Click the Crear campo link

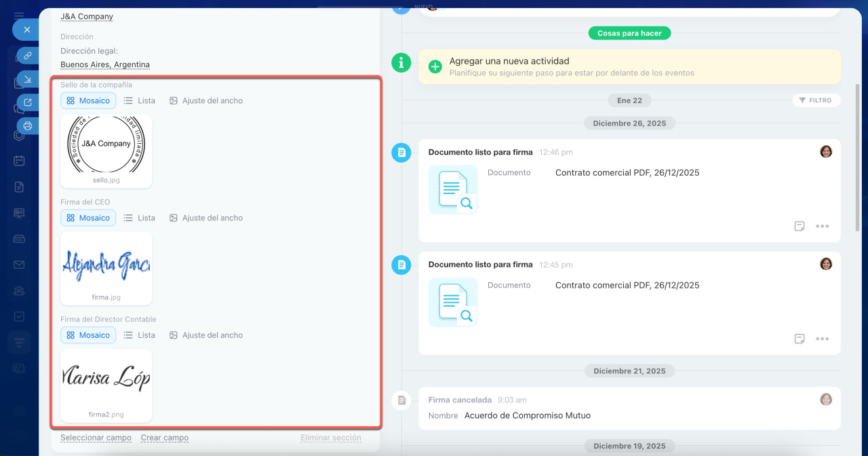click(x=165, y=438)
